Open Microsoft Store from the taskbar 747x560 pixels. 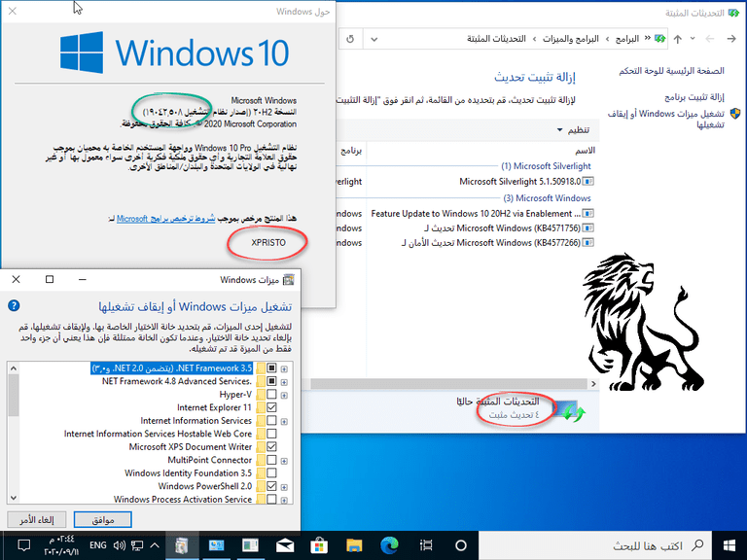pos(319,545)
